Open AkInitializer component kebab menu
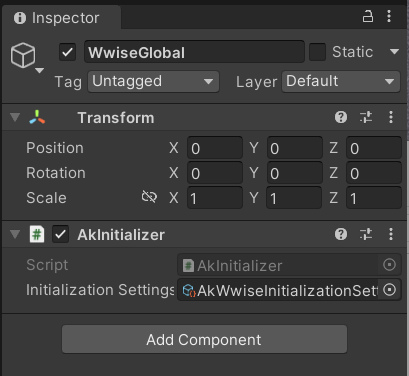Viewport: 409px width, 376px height. pos(391,234)
